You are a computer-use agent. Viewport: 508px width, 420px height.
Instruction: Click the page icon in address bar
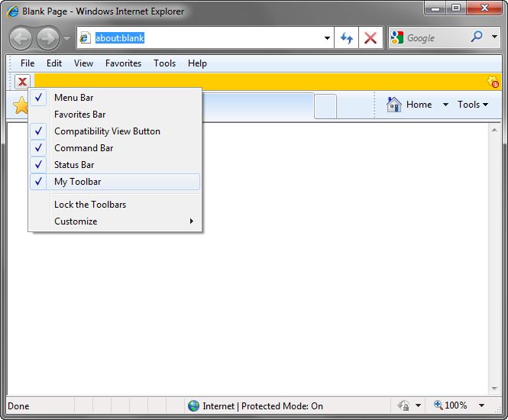[x=85, y=38]
